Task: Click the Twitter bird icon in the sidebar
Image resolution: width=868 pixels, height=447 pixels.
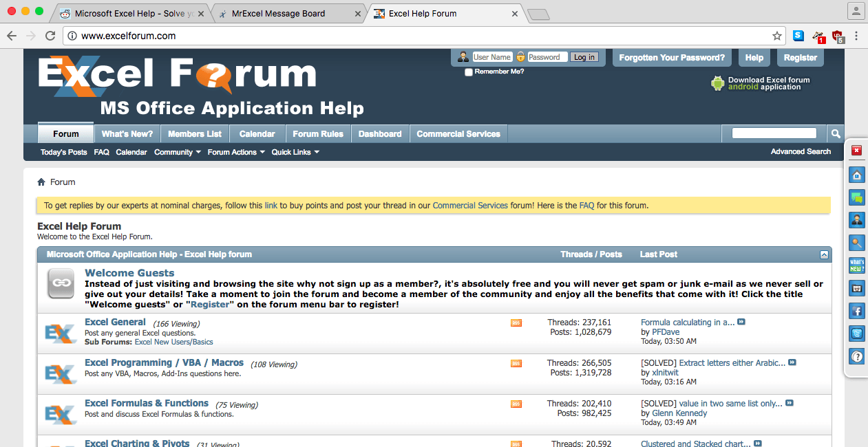Action: 856,334
